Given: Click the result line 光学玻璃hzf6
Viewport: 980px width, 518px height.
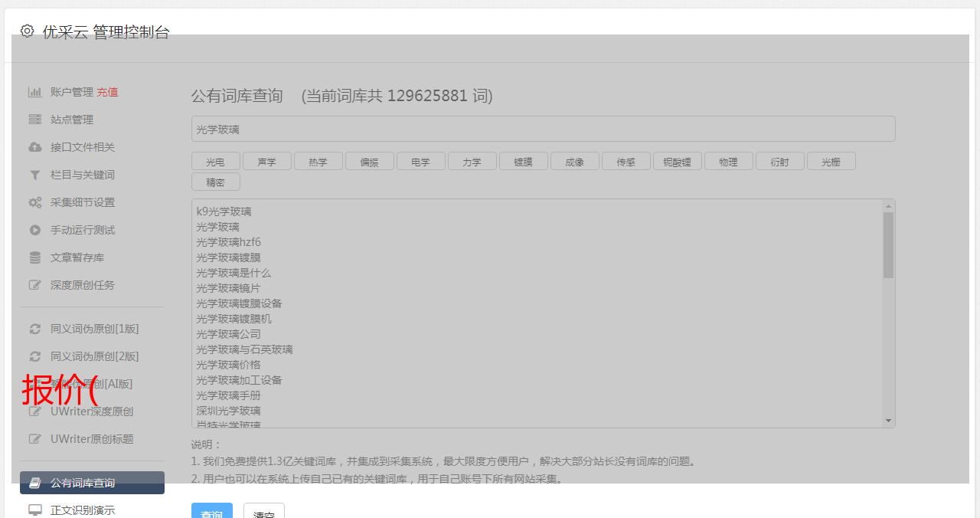Looking at the screenshot, I should click(x=228, y=242).
